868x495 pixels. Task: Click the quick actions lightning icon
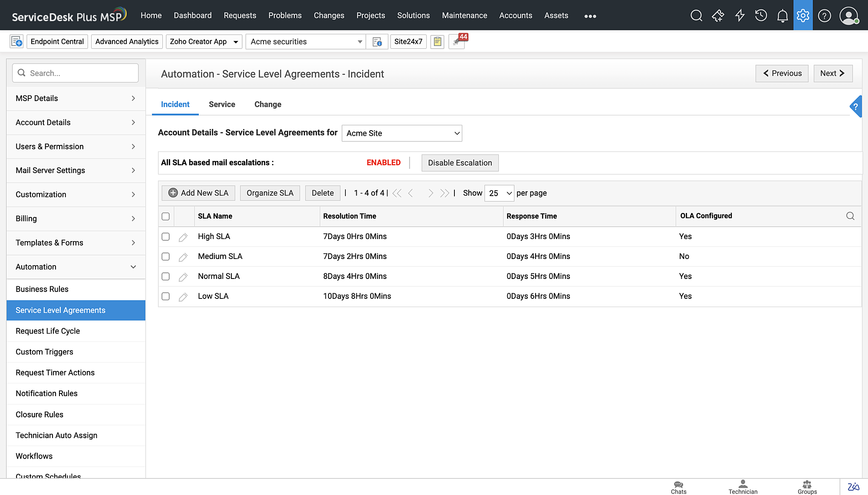coord(740,16)
